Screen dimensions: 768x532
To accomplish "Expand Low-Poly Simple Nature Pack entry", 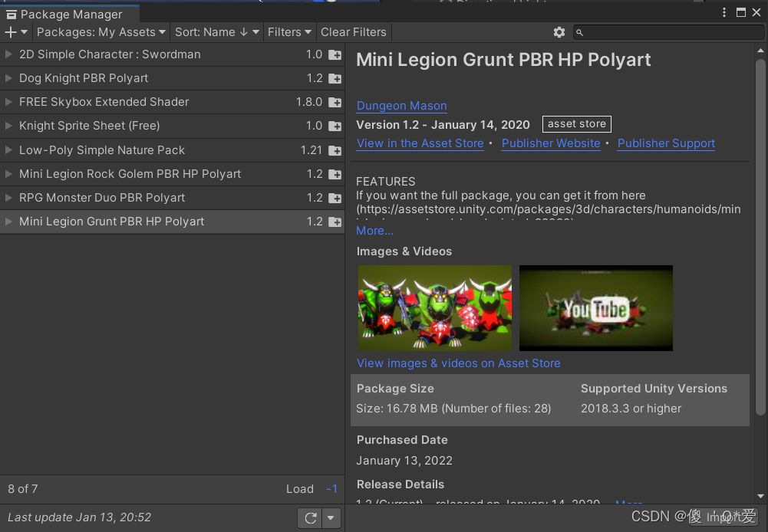I will pyautogui.click(x=8, y=149).
